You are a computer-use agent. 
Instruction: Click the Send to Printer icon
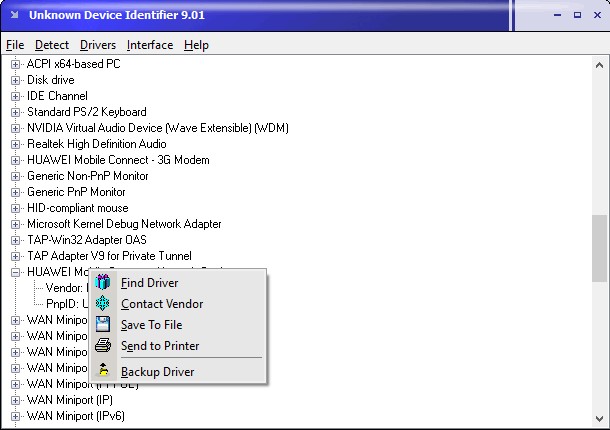[x=103, y=345]
